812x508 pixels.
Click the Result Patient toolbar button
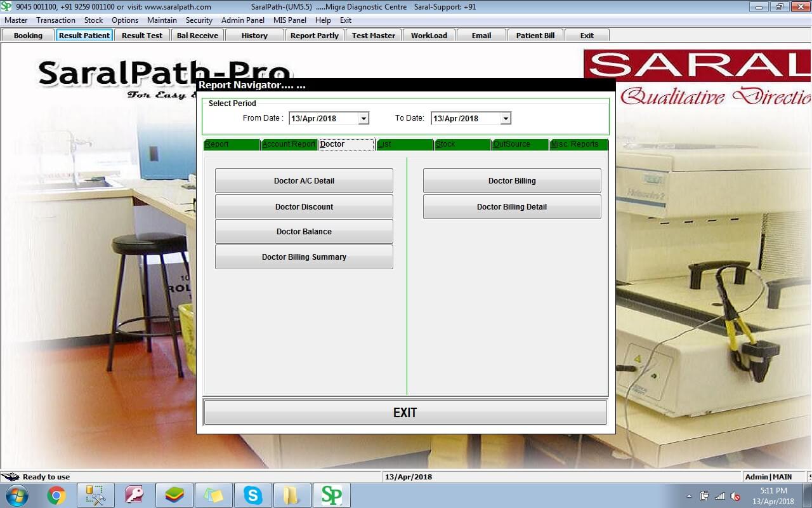[84, 36]
